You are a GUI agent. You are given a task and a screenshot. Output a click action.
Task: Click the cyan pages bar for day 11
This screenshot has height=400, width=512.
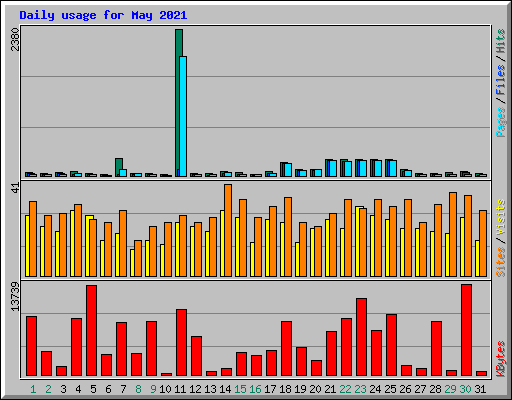183,116
